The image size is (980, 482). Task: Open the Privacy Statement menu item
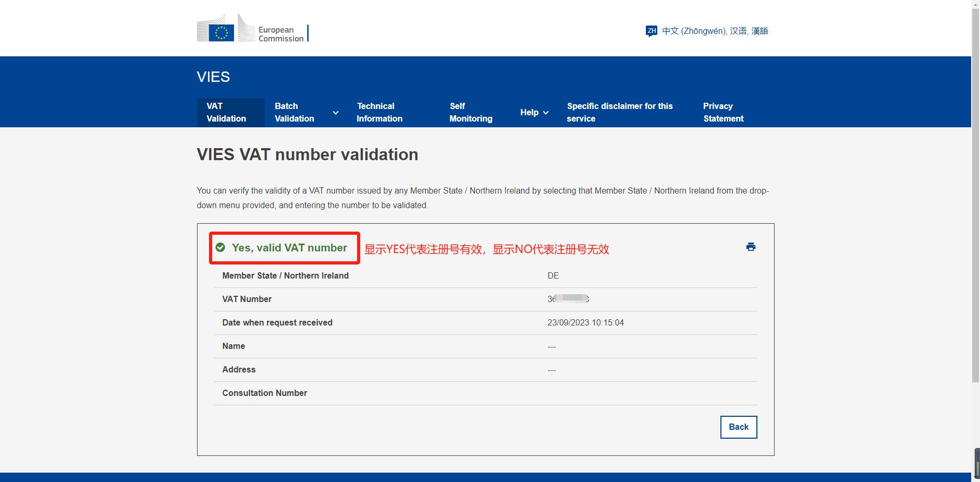click(724, 112)
